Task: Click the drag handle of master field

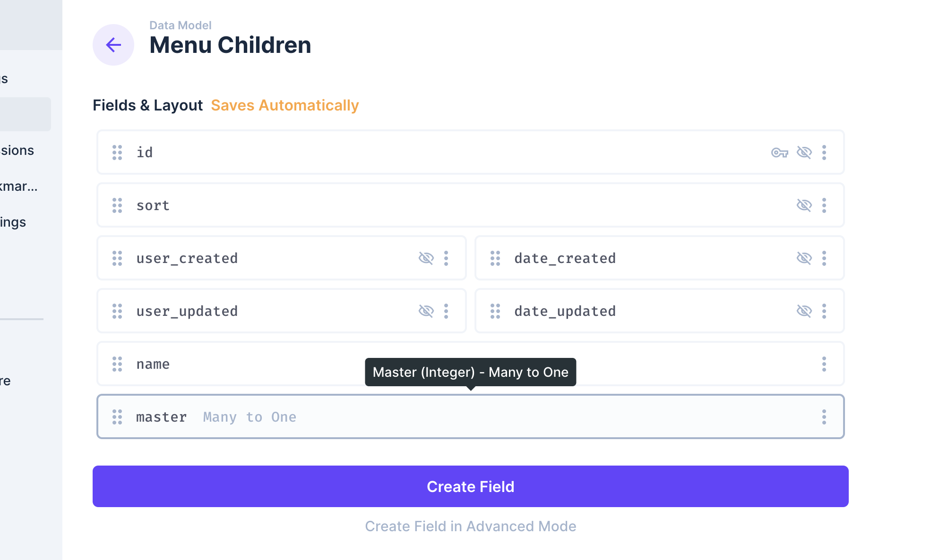Action: click(x=117, y=417)
